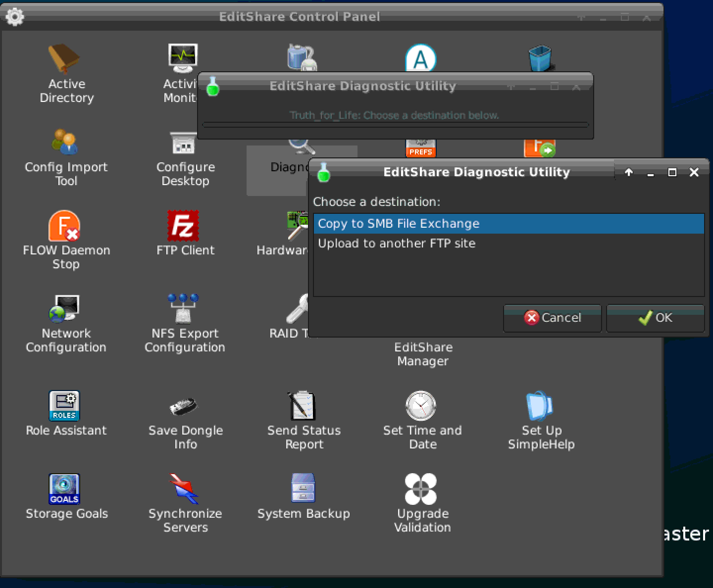Open the System Backup cabinet icon
This screenshot has width=713, height=588.
(303, 488)
